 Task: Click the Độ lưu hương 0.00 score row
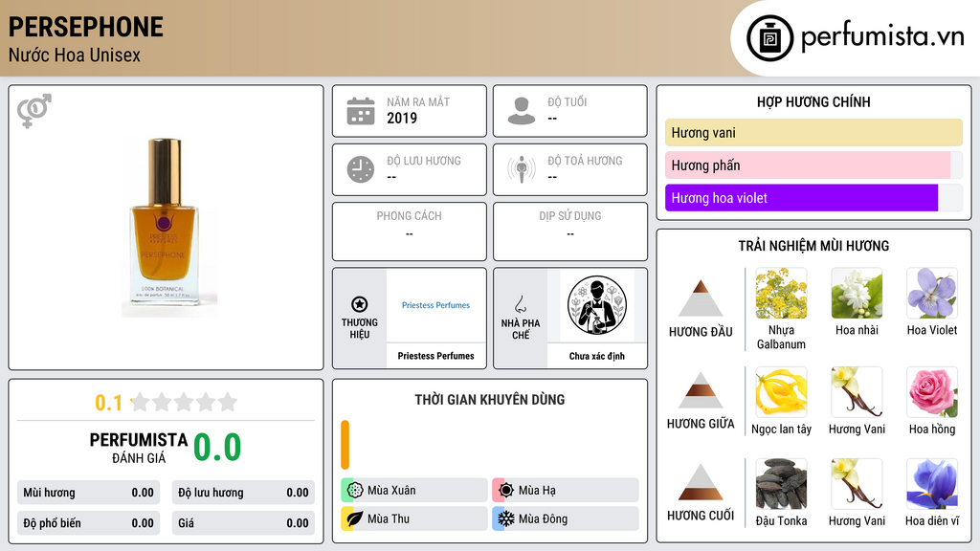pos(243,493)
